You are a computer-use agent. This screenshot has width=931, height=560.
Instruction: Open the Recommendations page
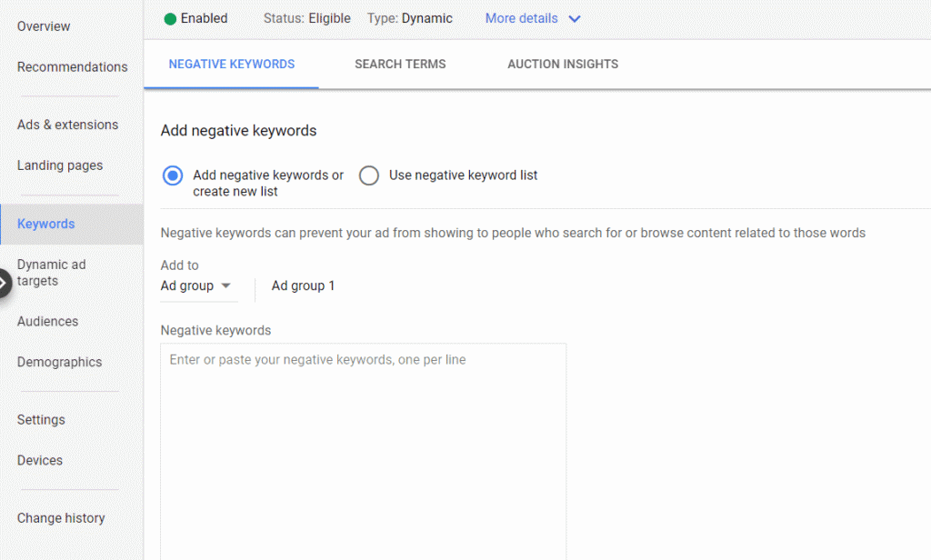click(x=72, y=66)
